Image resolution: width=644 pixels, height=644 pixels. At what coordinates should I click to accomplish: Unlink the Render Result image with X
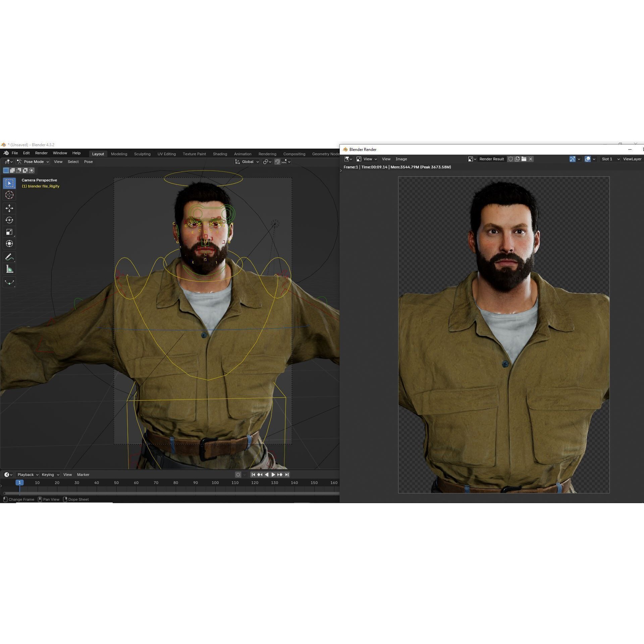(x=531, y=159)
